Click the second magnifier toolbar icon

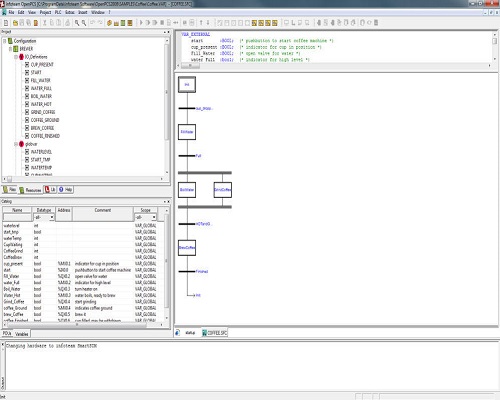[x=84, y=23]
